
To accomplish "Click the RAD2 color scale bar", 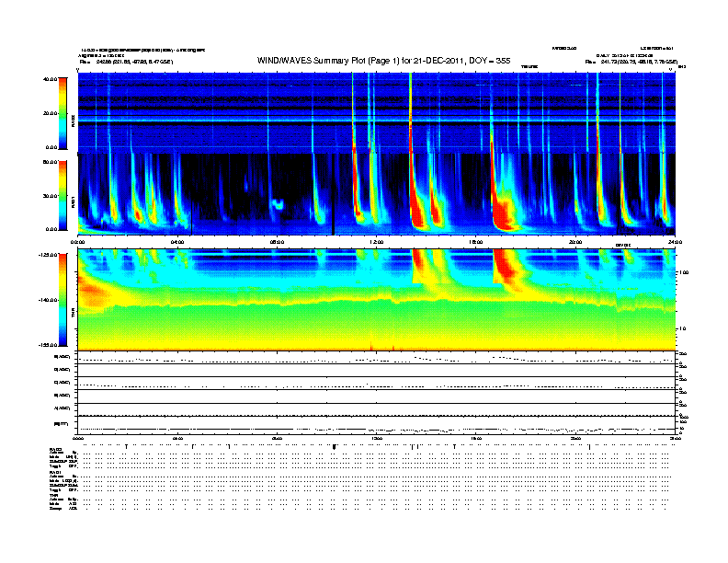I will (x=63, y=113).
